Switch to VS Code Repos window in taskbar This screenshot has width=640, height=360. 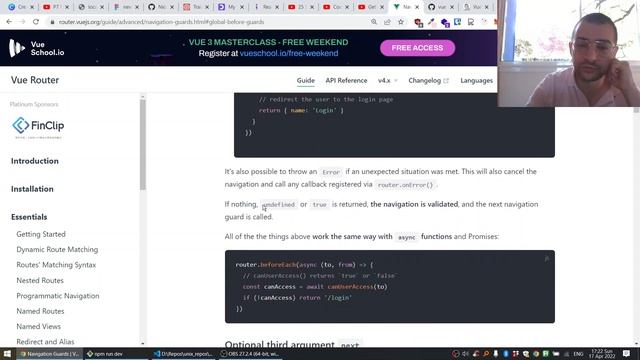[x=183, y=354]
